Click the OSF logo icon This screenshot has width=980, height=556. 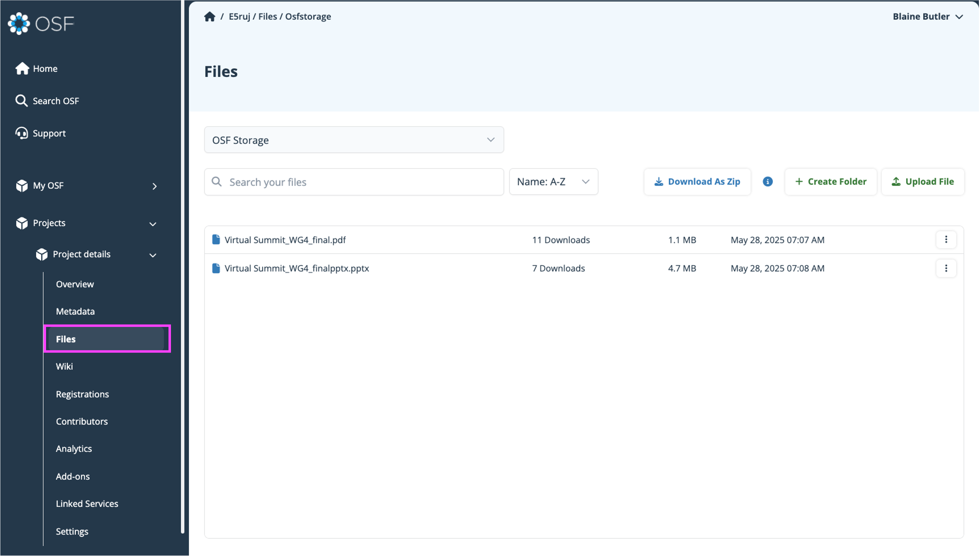19,24
